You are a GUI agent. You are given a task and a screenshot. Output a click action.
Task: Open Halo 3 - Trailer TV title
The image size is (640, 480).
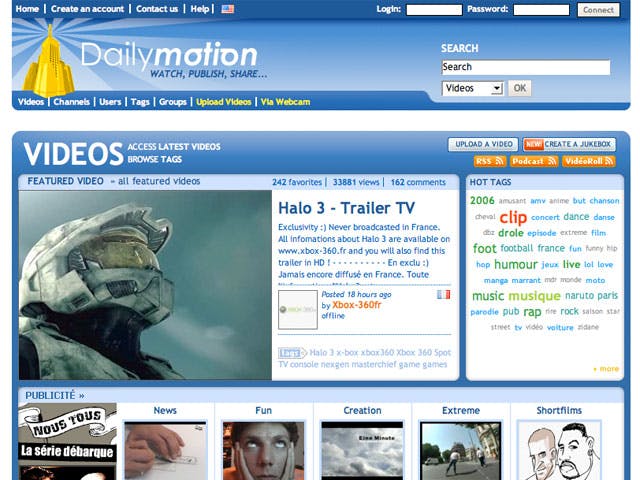click(x=346, y=208)
